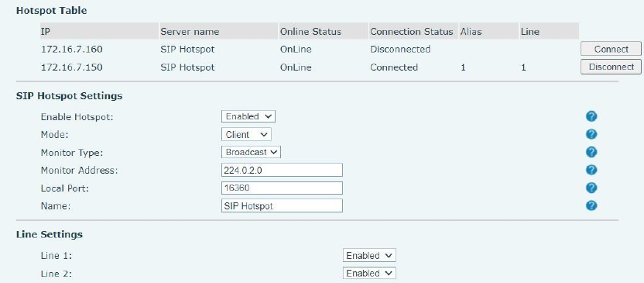
Task: Click the help icon beside Monitor Address
Action: point(591,170)
